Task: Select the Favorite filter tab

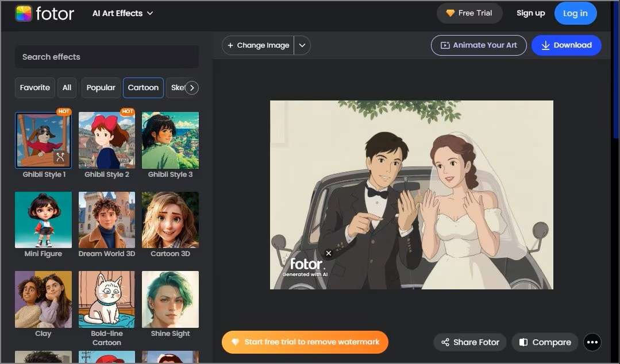Action: pos(35,88)
